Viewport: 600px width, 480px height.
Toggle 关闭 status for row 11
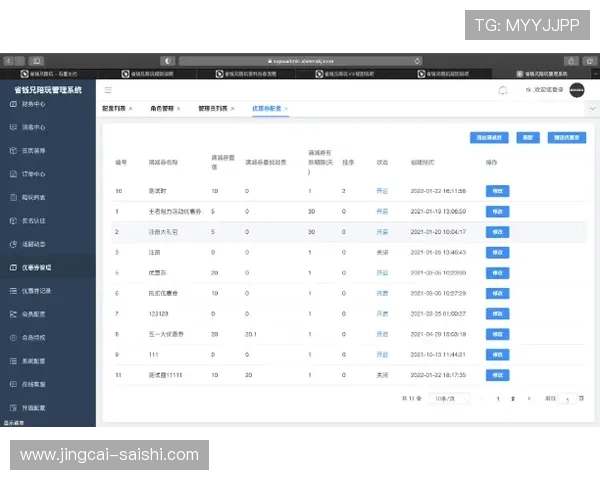click(382, 375)
